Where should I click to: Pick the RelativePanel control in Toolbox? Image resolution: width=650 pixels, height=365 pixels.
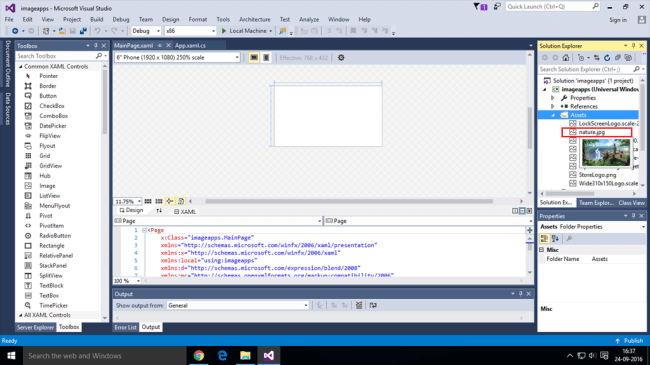pyautogui.click(x=56, y=256)
